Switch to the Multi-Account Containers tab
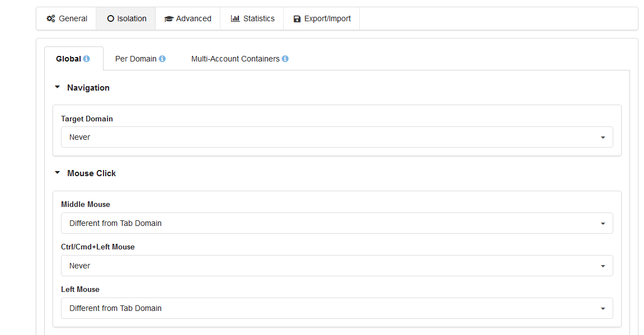Screen dimensions: 644x335 point(235,59)
